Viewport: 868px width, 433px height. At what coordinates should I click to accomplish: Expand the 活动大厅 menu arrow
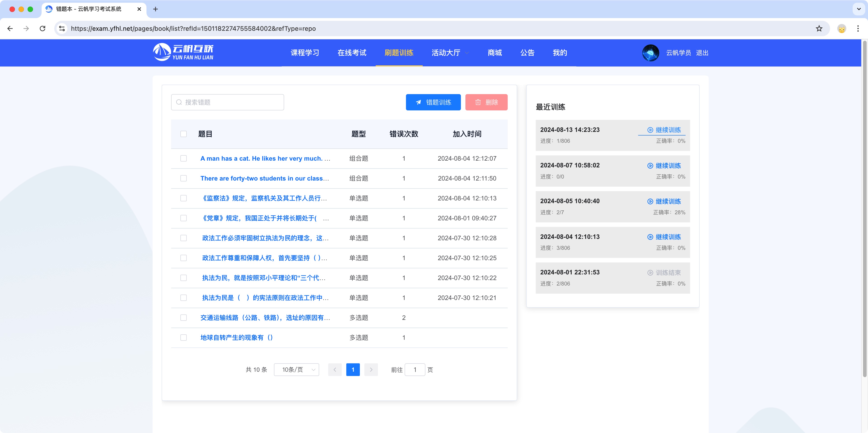pyautogui.click(x=467, y=53)
